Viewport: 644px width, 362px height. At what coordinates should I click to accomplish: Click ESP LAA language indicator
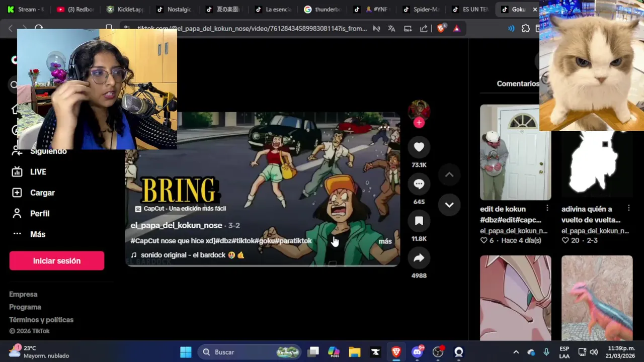coord(565,352)
